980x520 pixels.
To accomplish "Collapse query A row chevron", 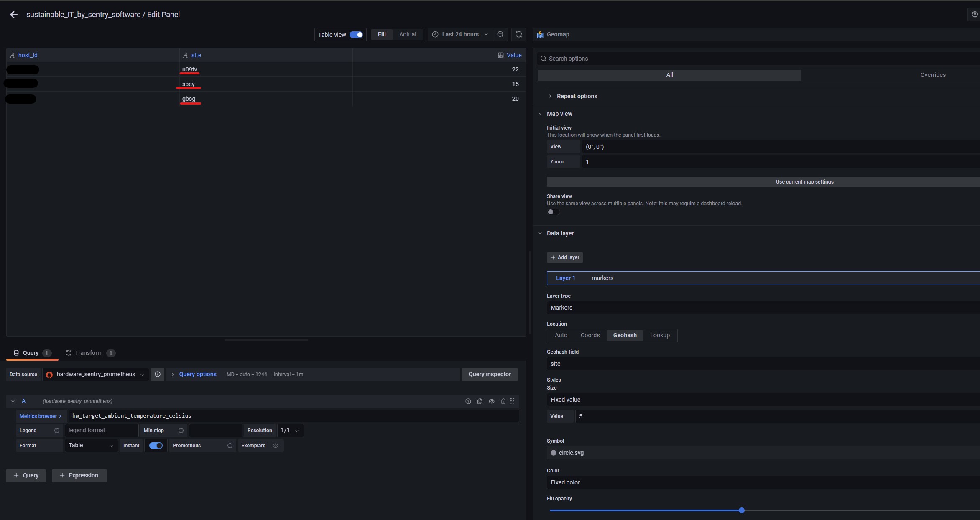I will pos(13,401).
